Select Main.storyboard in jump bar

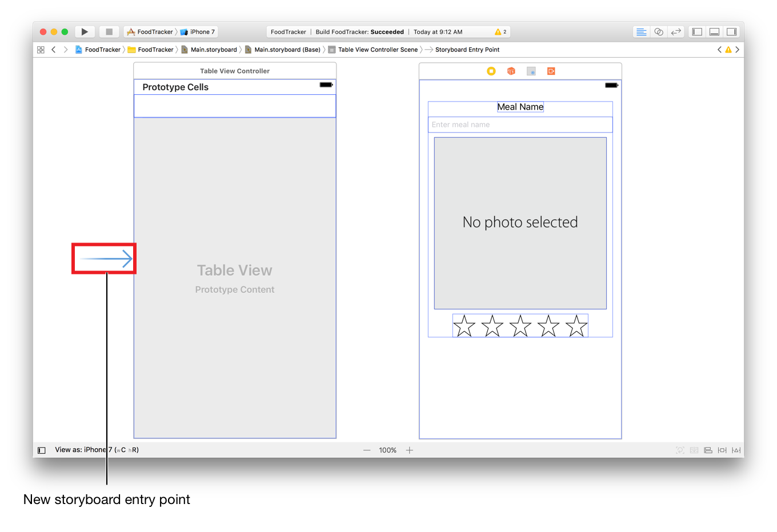(x=209, y=50)
